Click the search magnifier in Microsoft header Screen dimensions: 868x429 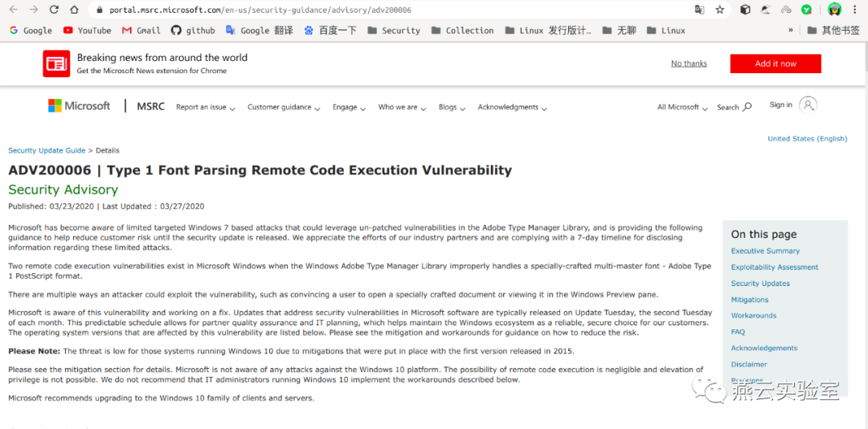tap(747, 107)
